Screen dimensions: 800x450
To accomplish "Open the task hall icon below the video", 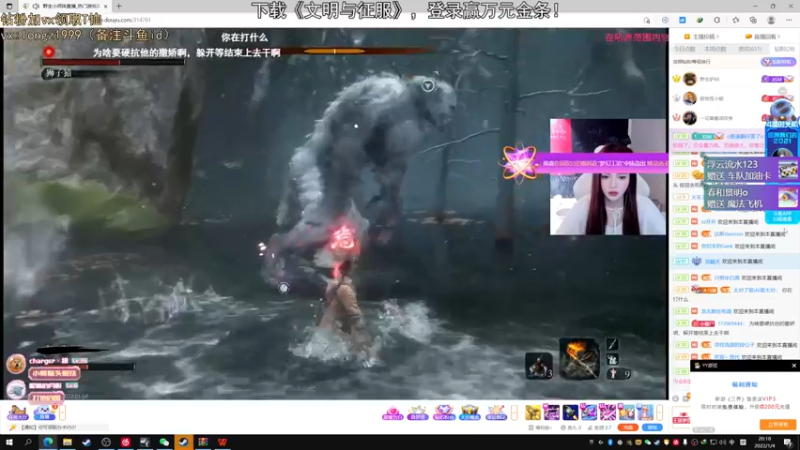I will click(x=17, y=412).
